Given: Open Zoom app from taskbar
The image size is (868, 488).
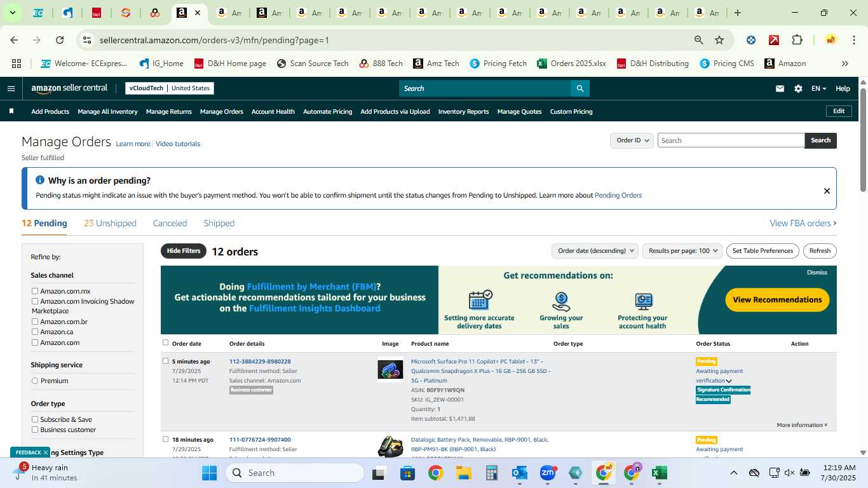Looking at the screenshot, I should click(548, 473).
